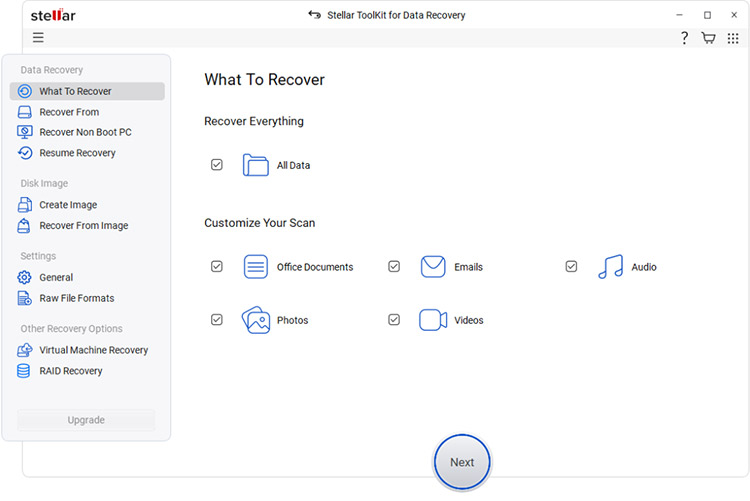Click the back arrow icon in title bar
Image resolution: width=750 pixels, height=501 pixels.
click(x=314, y=15)
